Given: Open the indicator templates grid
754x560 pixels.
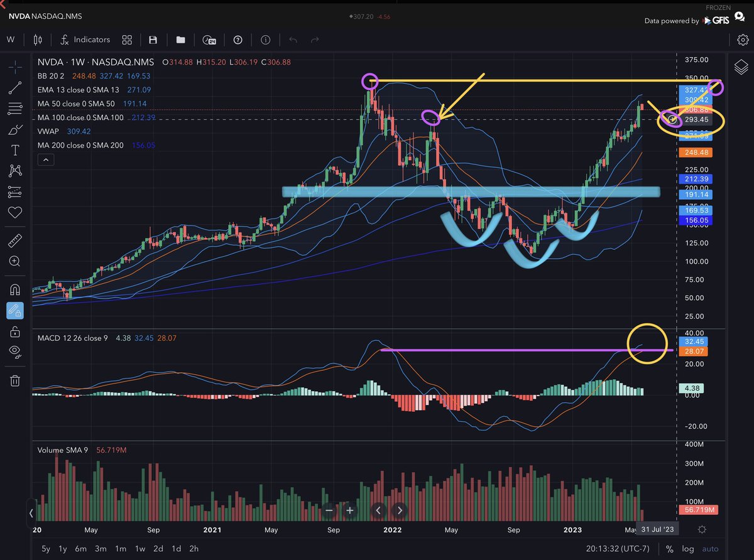Looking at the screenshot, I should pyautogui.click(x=127, y=40).
